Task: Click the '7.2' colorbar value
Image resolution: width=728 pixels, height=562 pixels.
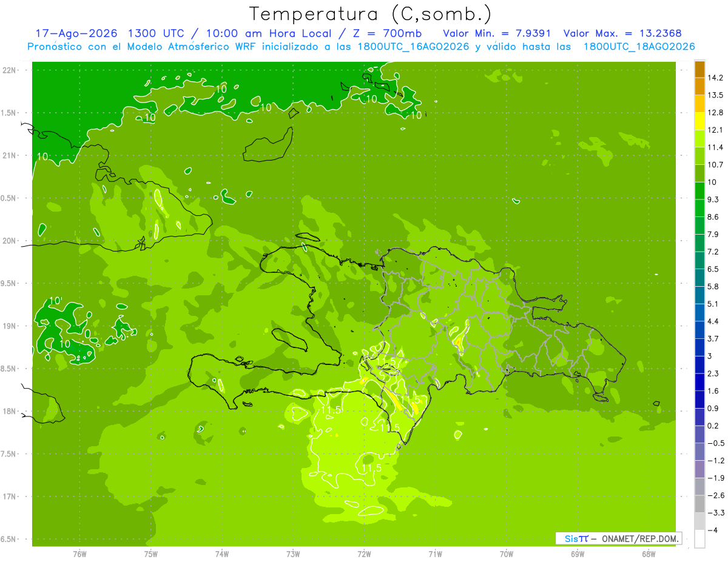Action: coord(713,252)
